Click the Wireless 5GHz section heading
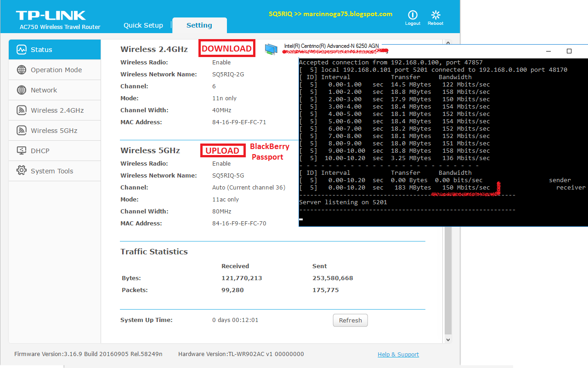The width and height of the screenshot is (588, 368). pos(150,150)
